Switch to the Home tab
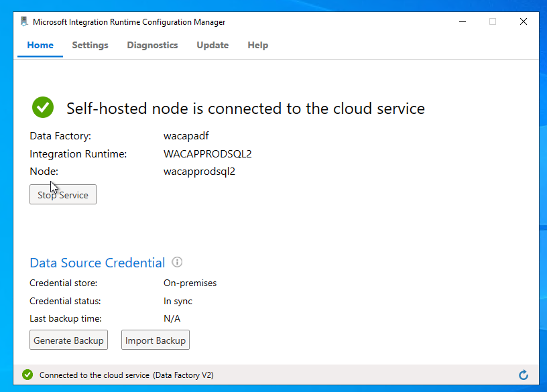 (x=40, y=45)
